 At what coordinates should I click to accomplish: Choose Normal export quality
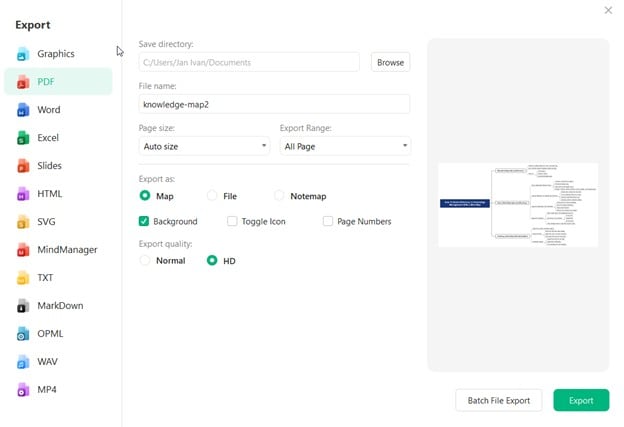point(145,260)
